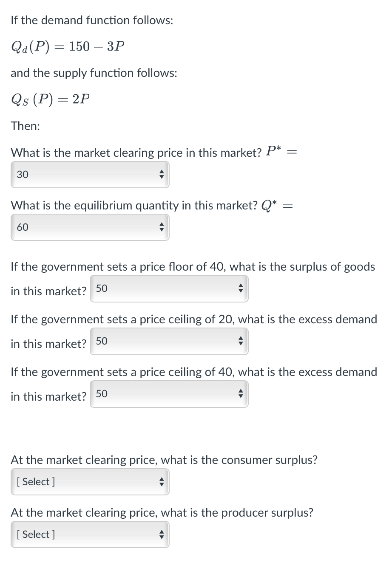The height and width of the screenshot is (588, 392).
Task: Click the arrow icon on the market clearing price selector
Action: (161, 175)
